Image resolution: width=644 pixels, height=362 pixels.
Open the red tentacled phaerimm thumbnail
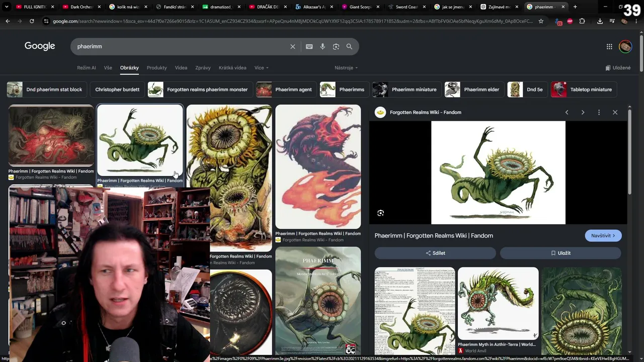[51, 135]
